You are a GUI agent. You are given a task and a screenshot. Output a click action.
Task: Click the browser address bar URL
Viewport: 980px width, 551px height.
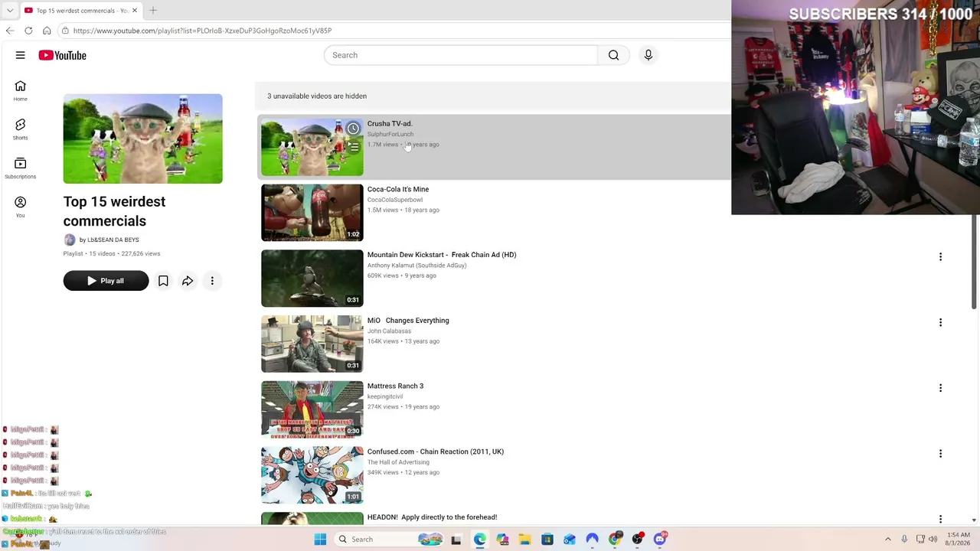coord(202,31)
